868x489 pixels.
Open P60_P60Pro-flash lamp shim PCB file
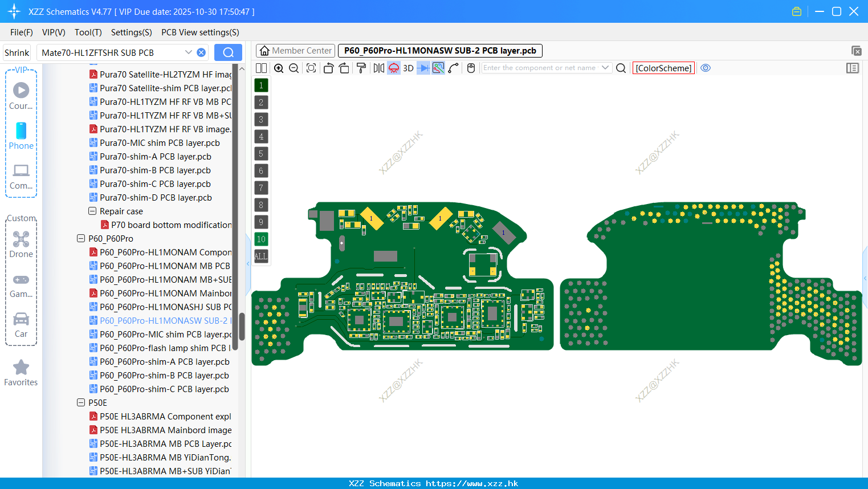click(x=161, y=348)
